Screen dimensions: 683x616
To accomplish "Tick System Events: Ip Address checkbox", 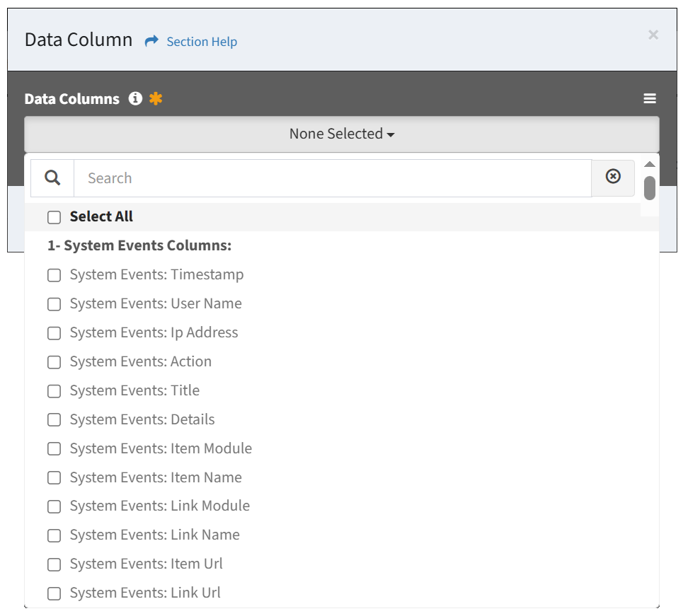I will pos(54,333).
